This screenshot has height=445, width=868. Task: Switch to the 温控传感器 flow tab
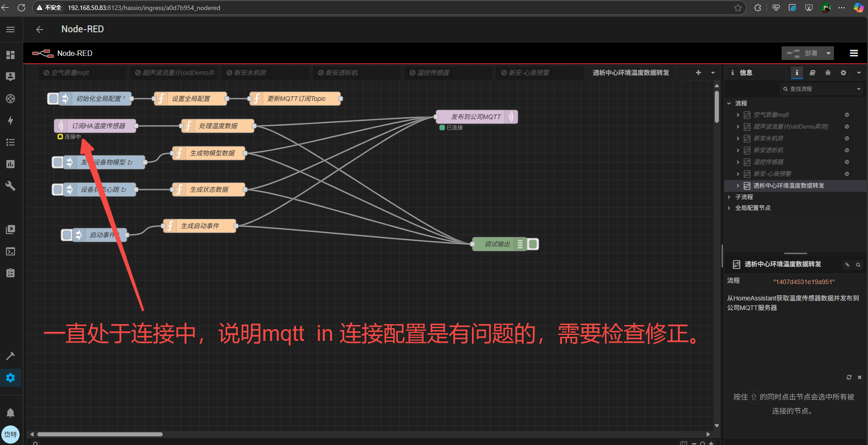pyautogui.click(x=433, y=73)
